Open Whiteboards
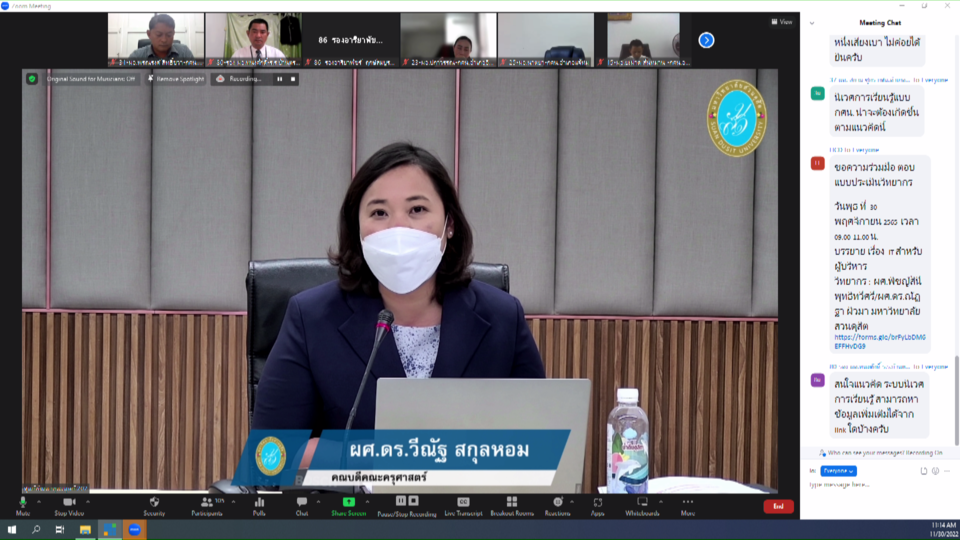960x540 pixels. pos(642,506)
